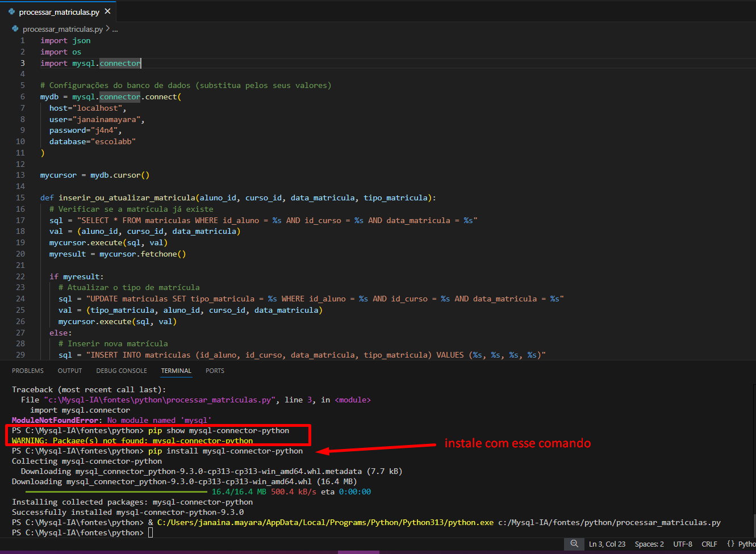Change end-of-line sequence via CRLF
Viewport: 756px width, 554px height.
pos(709,544)
